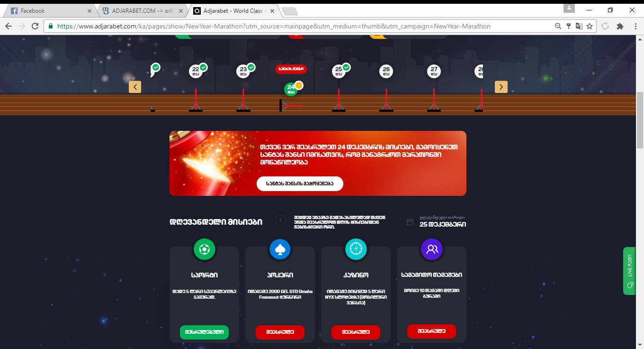Click the purple table games people icon

[431, 249]
